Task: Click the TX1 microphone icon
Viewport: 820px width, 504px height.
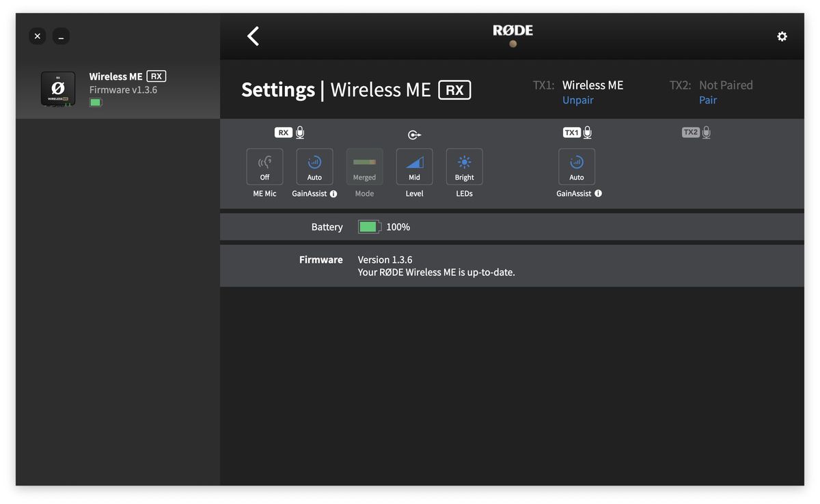Action: (x=587, y=132)
